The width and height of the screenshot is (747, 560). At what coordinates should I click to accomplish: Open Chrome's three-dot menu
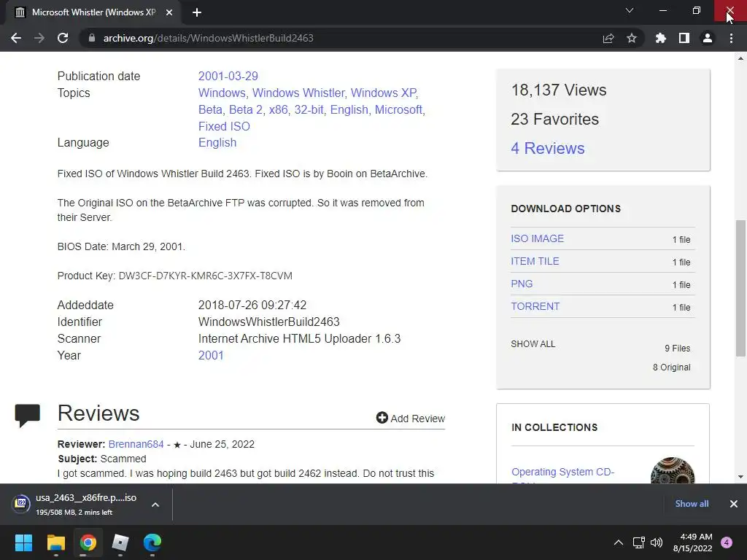point(731,38)
